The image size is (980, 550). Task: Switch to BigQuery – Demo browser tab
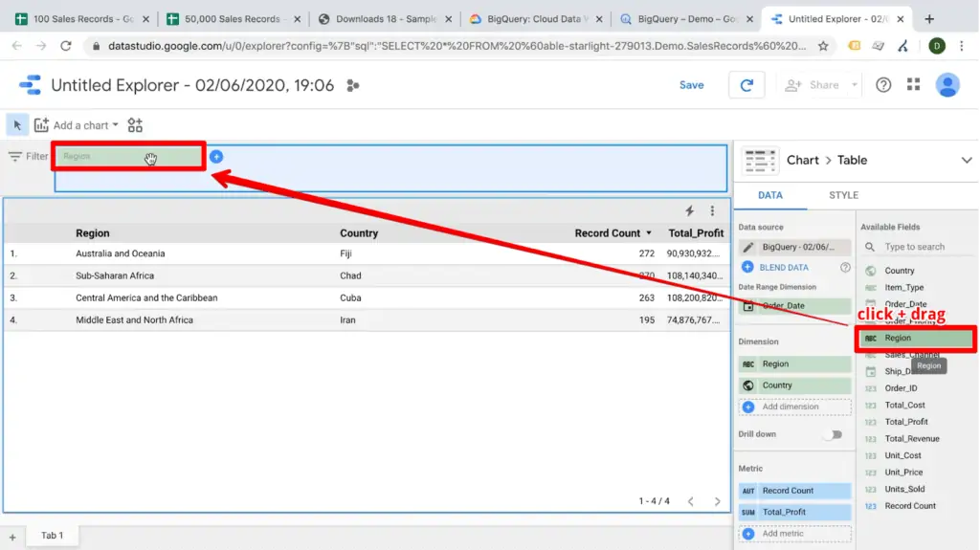click(x=685, y=19)
